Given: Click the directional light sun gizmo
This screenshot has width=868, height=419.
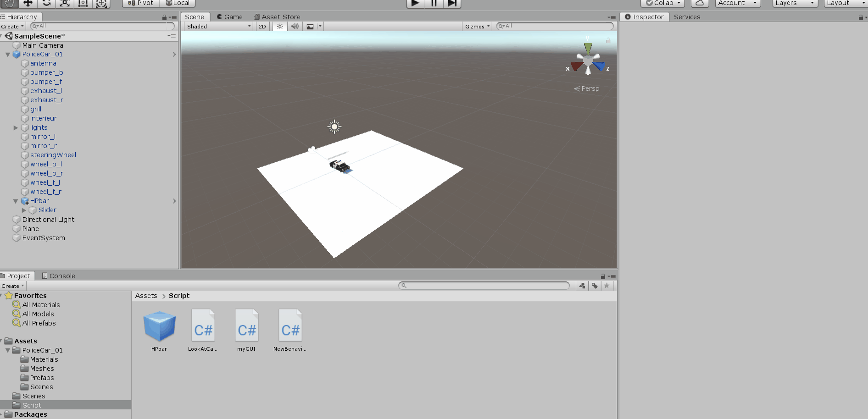Looking at the screenshot, I should click(x=334, y=127).
